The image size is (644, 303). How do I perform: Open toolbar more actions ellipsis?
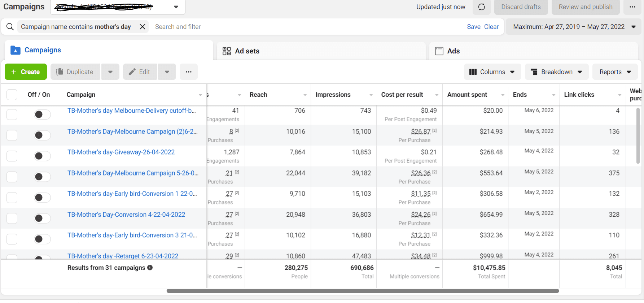point(189,72)
